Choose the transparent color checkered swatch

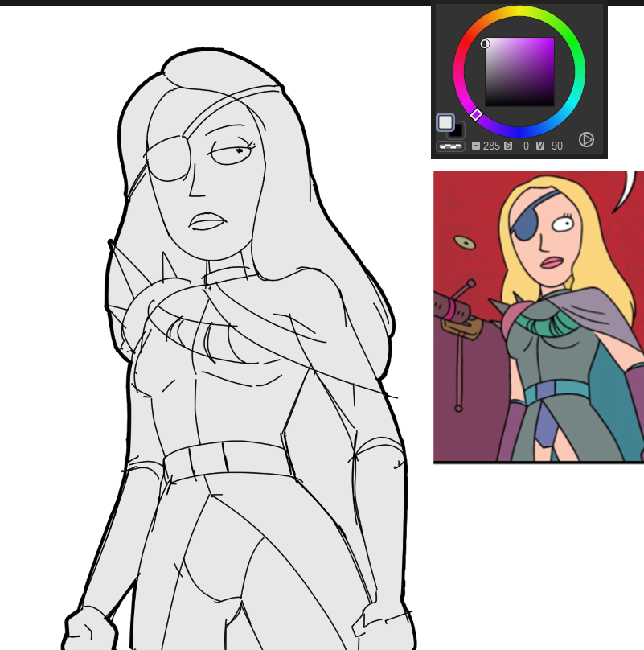pos(450,146)
